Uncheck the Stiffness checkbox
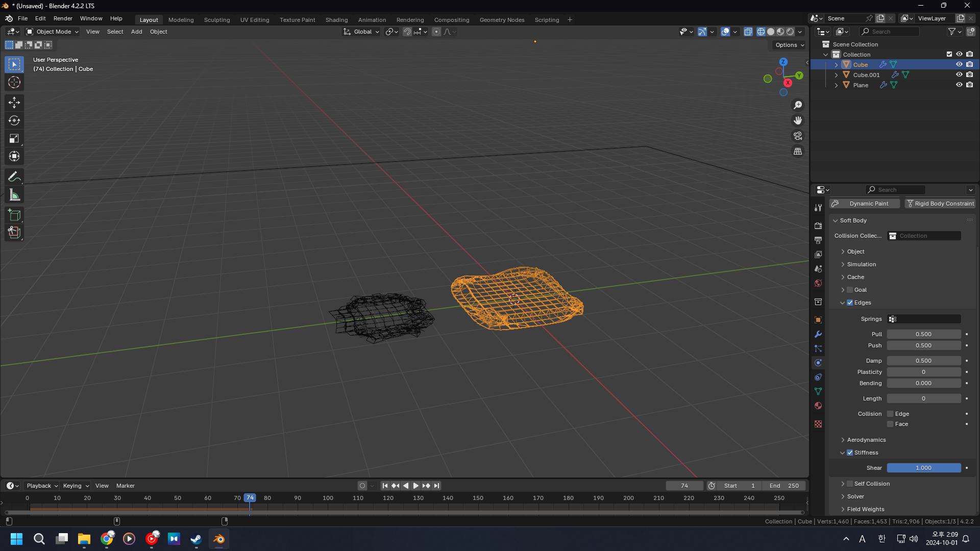Viewport: 980px width, 551px height. point(850,453)
